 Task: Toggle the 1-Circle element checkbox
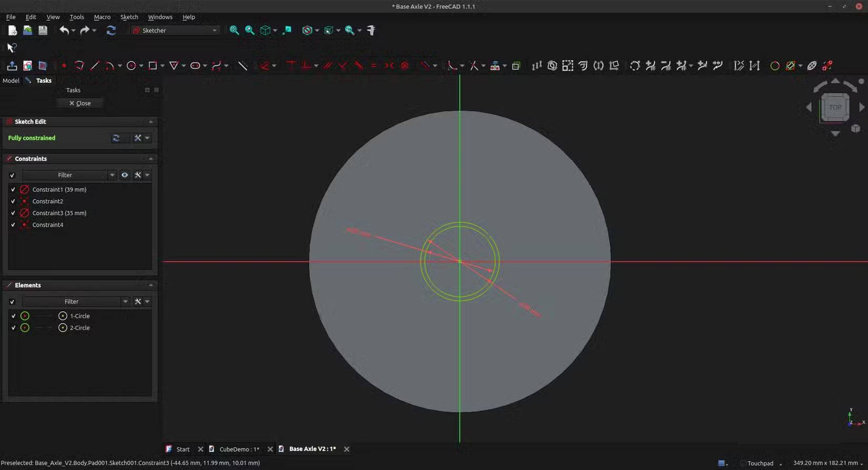13,316
